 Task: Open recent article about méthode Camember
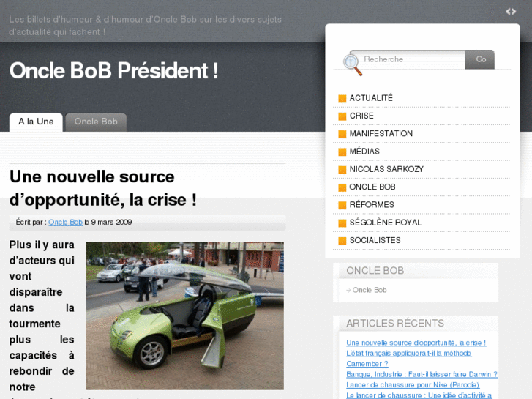(x=408, y=358)
